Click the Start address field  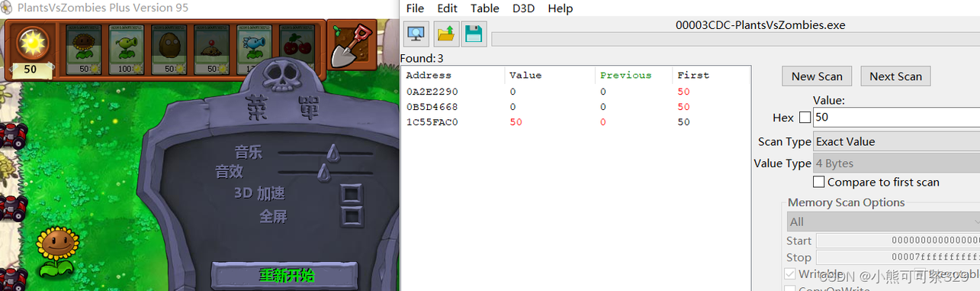898,241
